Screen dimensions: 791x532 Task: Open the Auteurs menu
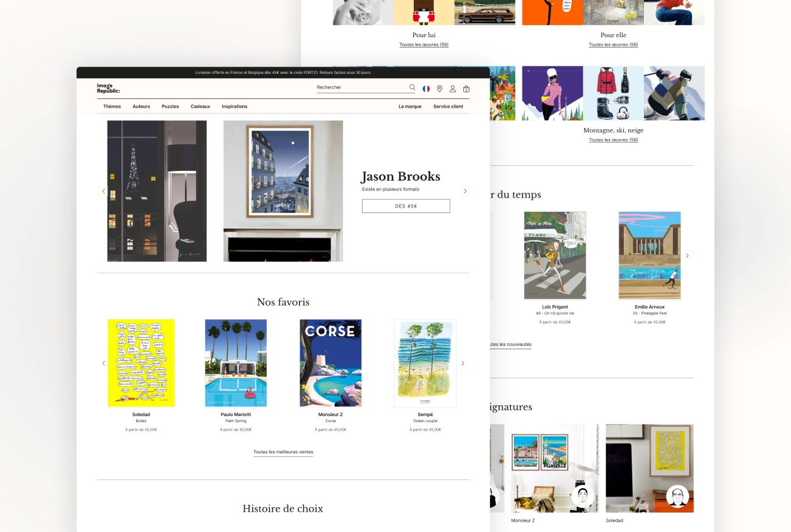pos(141,107)
